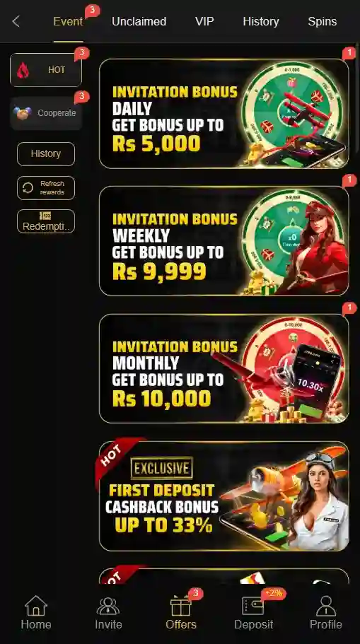The width and height of the screenshot is (360, 644).
Task: Select the HOT flame category
Action: [x=46, y=70]
